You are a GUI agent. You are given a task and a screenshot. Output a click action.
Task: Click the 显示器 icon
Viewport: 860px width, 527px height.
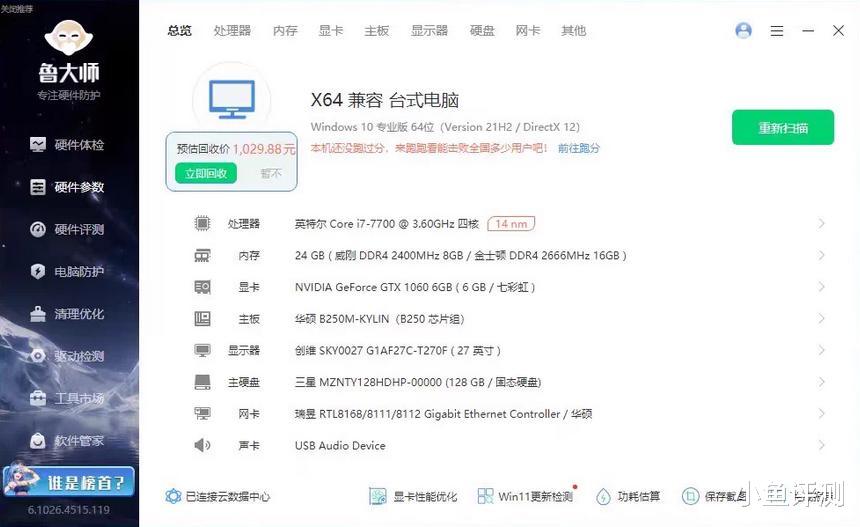202,350
